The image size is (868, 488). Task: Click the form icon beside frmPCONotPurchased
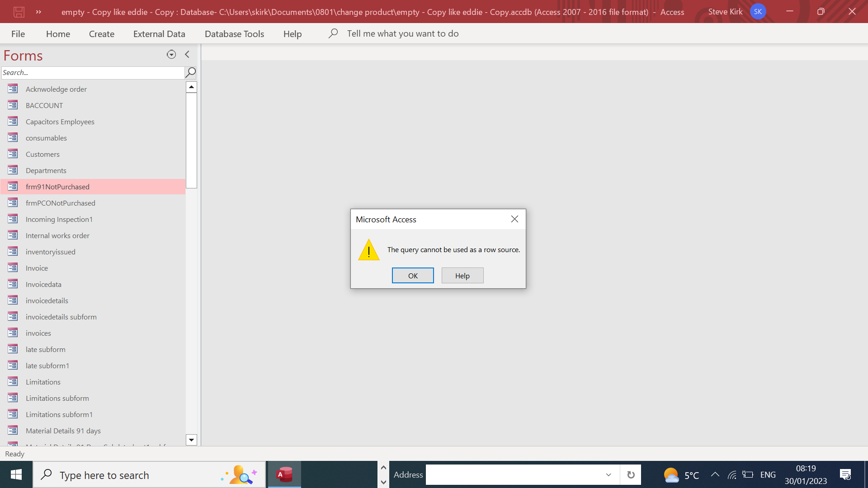point(13,202)
